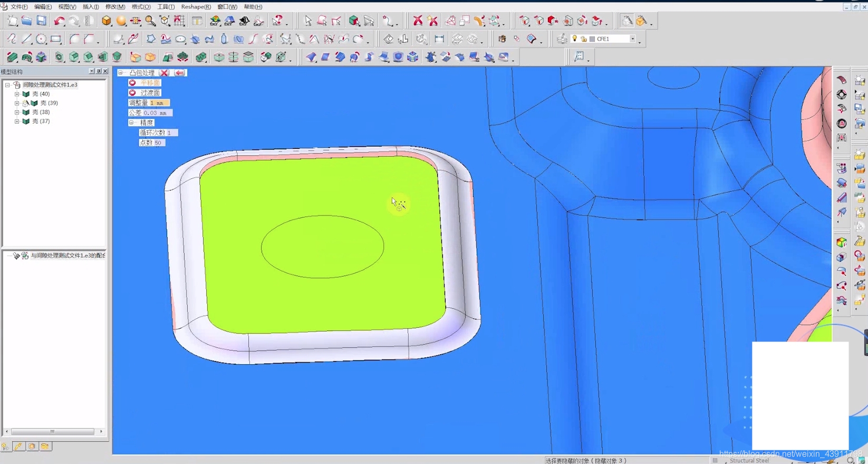The height and width of the screenshot is (464, 868).
Task: Open the 工具(T) menu
Action: click(x=166, y=7)
